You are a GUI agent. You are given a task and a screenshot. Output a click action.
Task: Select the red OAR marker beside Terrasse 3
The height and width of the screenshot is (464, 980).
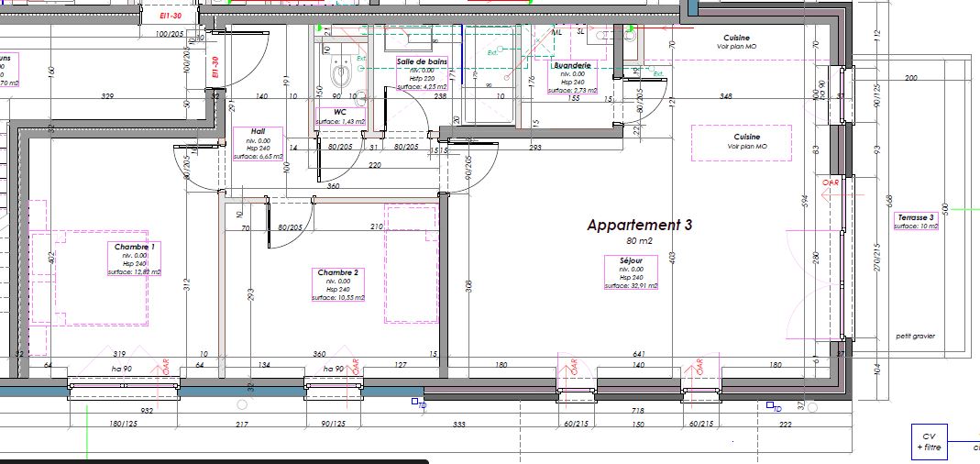(831, 186)
